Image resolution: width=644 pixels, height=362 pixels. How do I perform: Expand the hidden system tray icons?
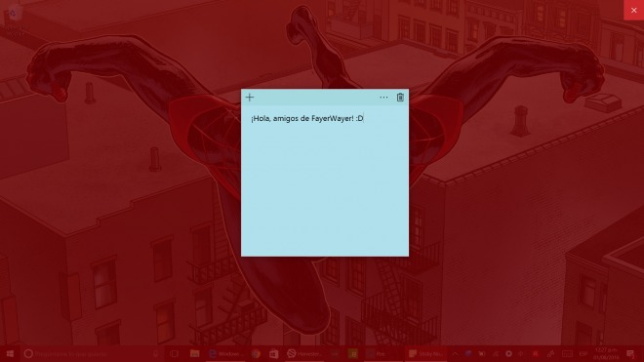pos(455,354)
